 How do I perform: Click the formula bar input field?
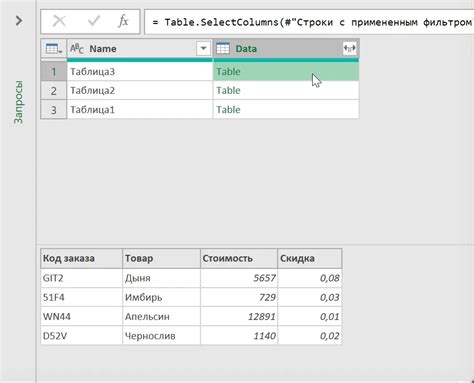(x=309, y=22)
